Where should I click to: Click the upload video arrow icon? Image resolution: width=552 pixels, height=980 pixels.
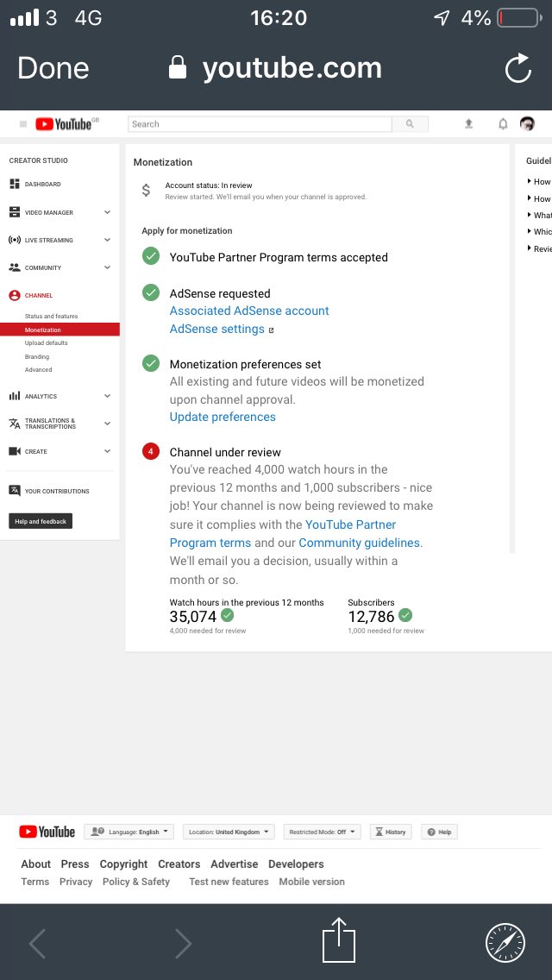468,123
